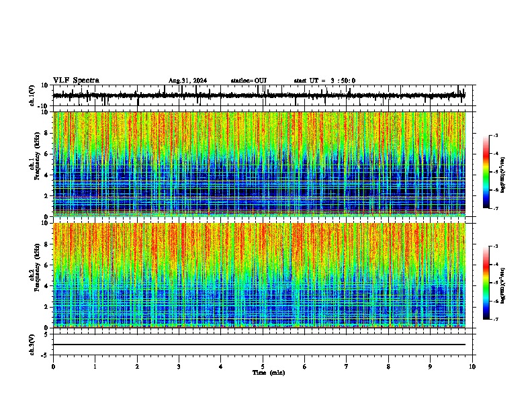
Task: Click the 'Time (min)' x-axis label
Action: (269, 373)
